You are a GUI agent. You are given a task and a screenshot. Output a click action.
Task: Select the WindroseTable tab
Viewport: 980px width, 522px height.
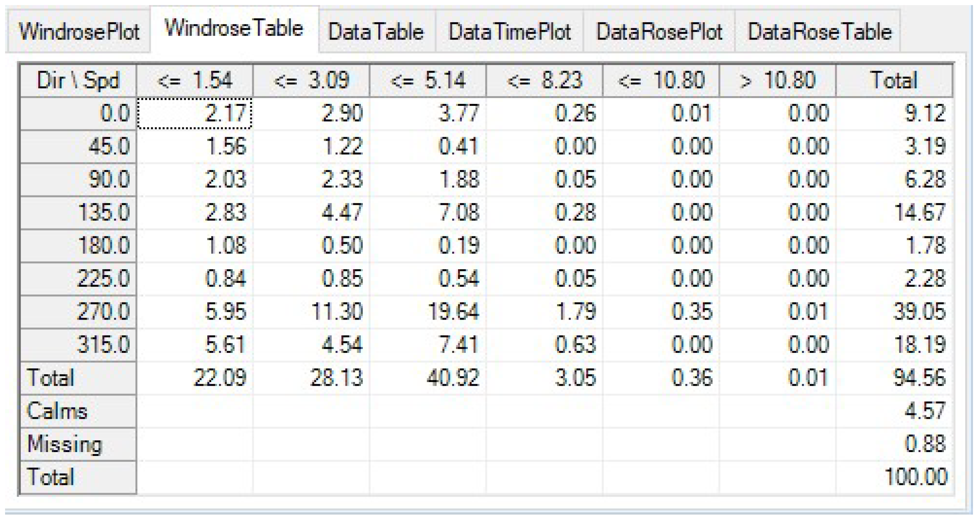click(234, 29)
